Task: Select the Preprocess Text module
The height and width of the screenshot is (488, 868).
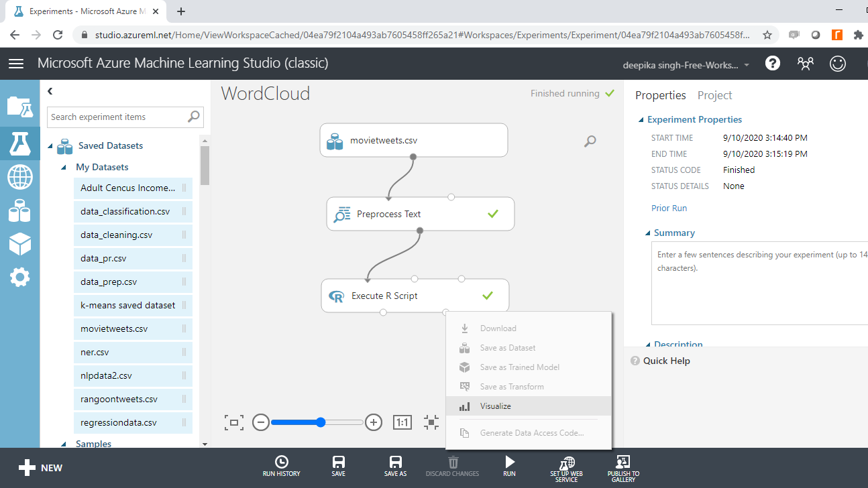Action: (x=420, y=214)
